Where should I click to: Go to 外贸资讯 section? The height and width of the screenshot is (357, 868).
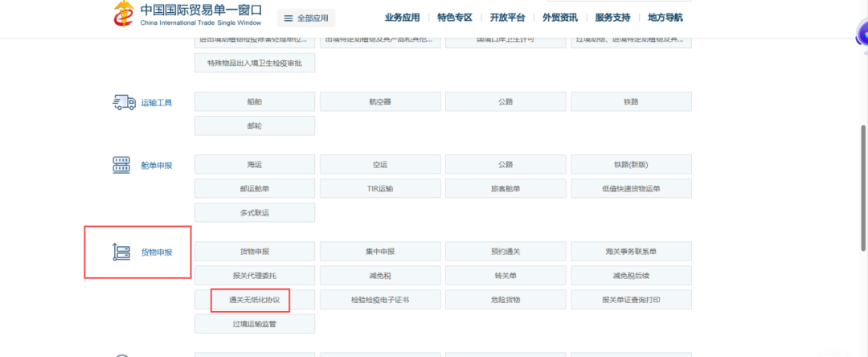(x=560, y=18)
